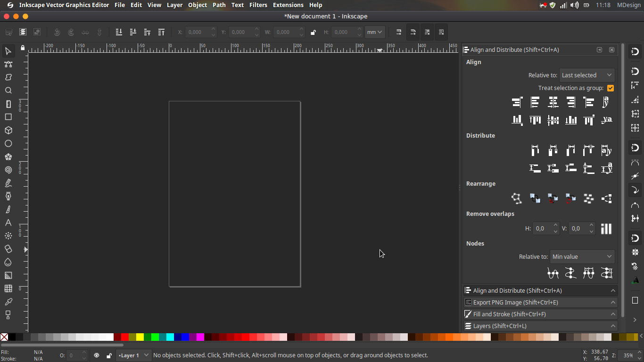Viewport: 644px width, 362px height.
Task: Select the Calligraphy tool
Action: pos(8,209)
